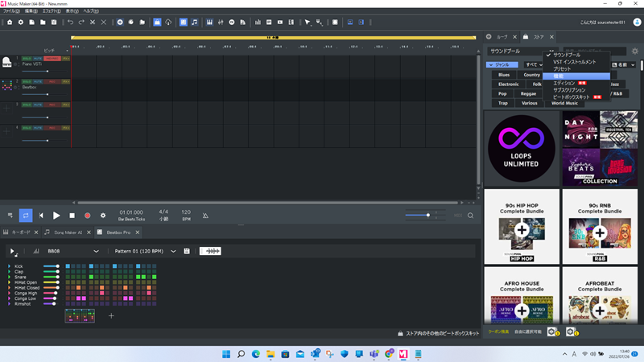Screen dimensions: 644x362
Task: Collapse the ジャンル genre expander
Action: tap(502, 64)
